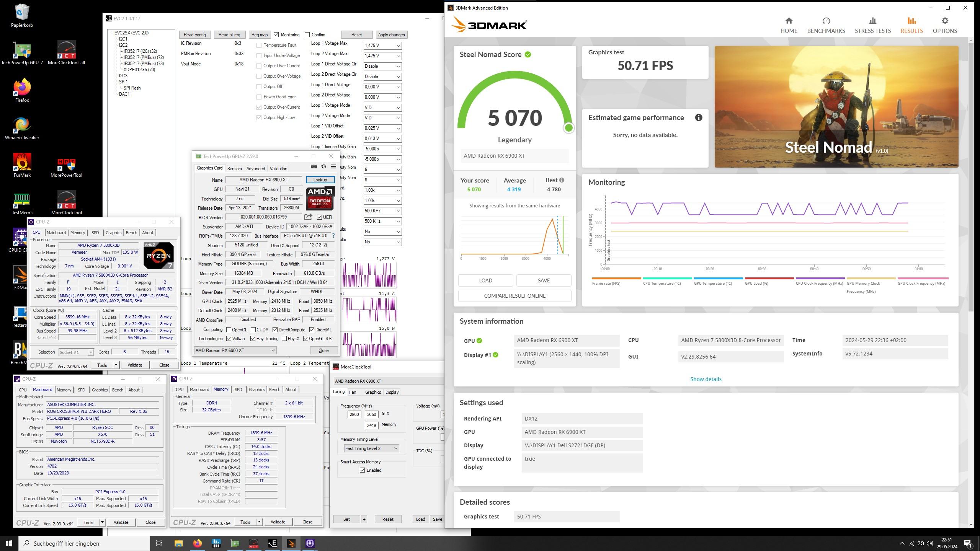Go to 3DMark HOME
This screenshot has width=980, height=551.
789,25
